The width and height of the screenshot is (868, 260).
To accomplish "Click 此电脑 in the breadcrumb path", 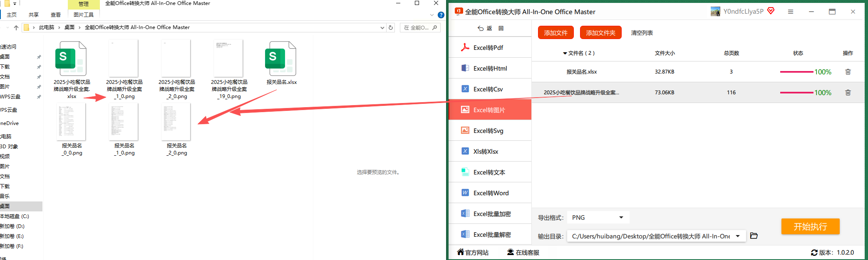I will pos(46,27).
